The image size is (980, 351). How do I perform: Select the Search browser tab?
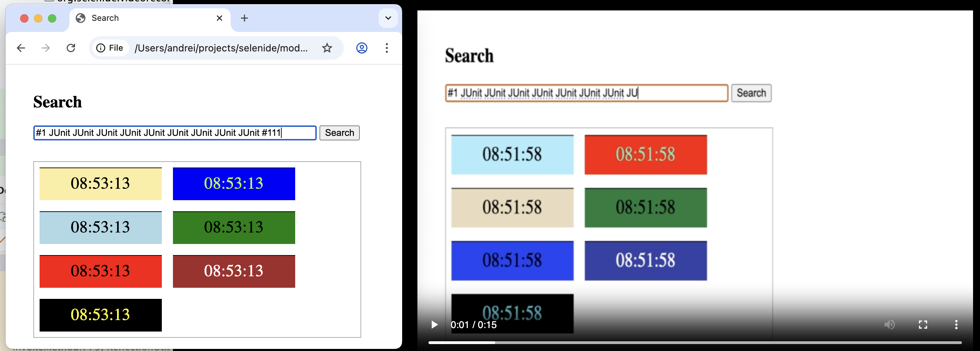[150, 18]
